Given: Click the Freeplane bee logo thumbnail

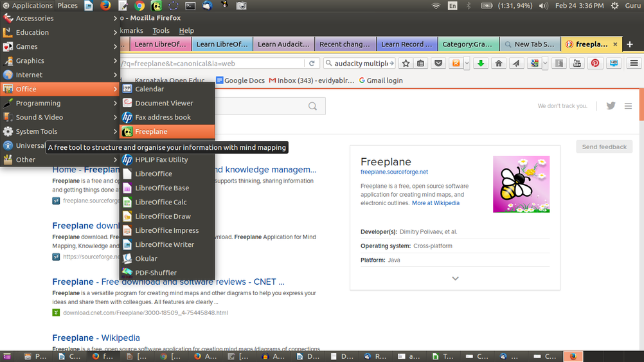Looking at the screenshot, I should pos(521,185).
